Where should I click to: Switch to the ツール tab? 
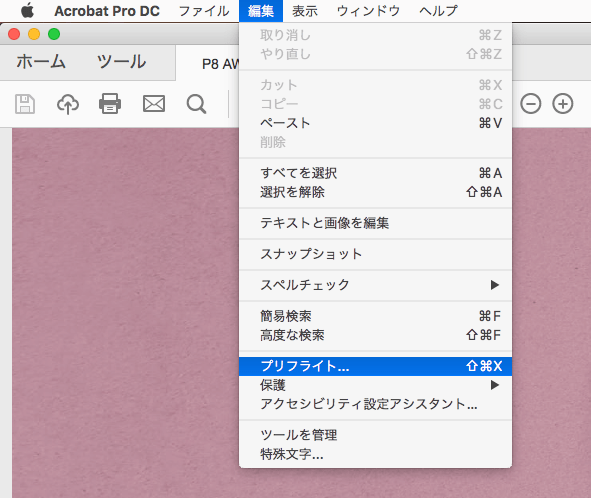pyautogui.click(x=121, y=61)
